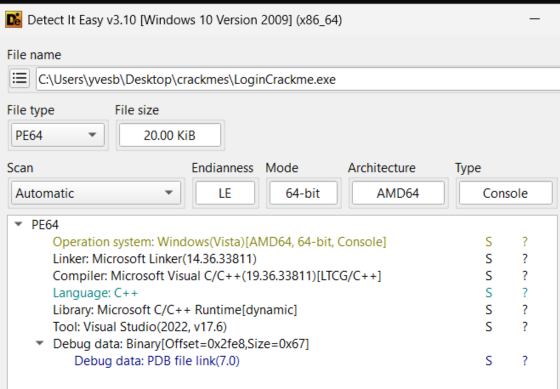The width and height of the screenshot is (560, 389).
Task: Select the Language: C++ row
Action: click(95, 293)
